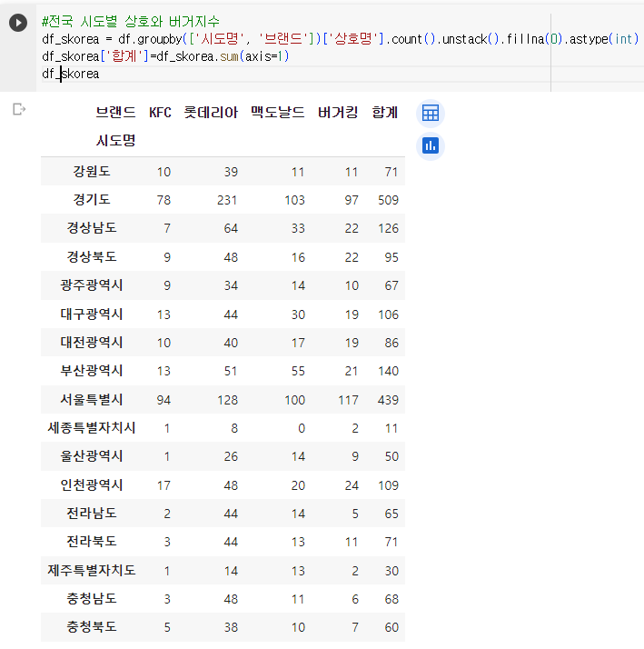The height and width of the screenshot is (649, 644).
Task: Select the 제주특별자치도 total value 30
Action: (391, 571)
